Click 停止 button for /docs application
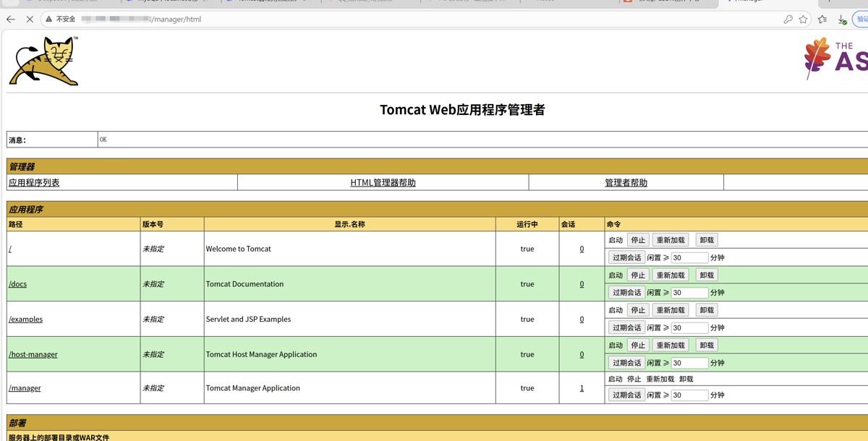Image resolution: width=868 pixels, height=441 pixels. (x=637, y=275)
